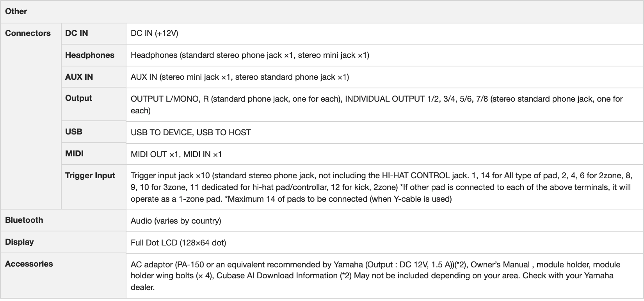Select the Connectors row header

pyautogui.click(x=28, y=33)
